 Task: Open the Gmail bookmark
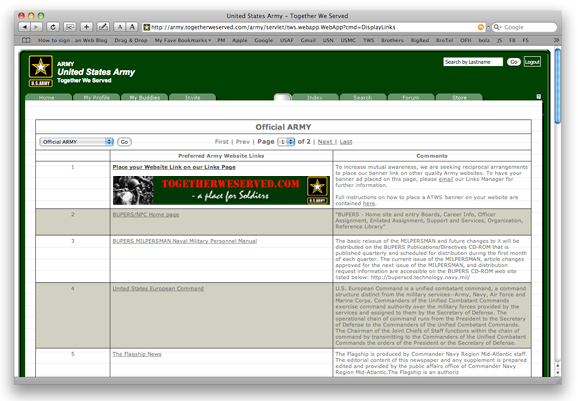point(308,40)
